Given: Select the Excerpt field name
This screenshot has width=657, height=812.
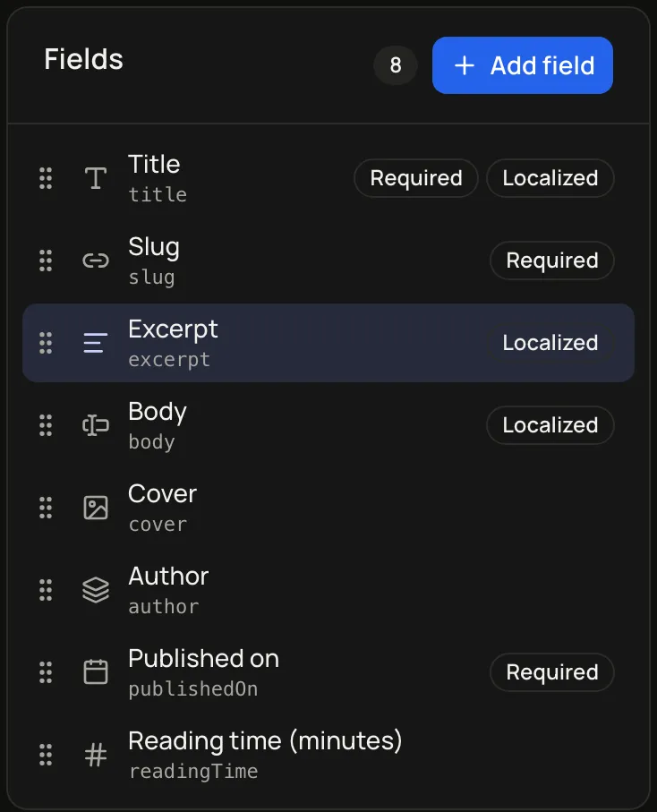Looking at the screenshot, I should coord(173,329).
